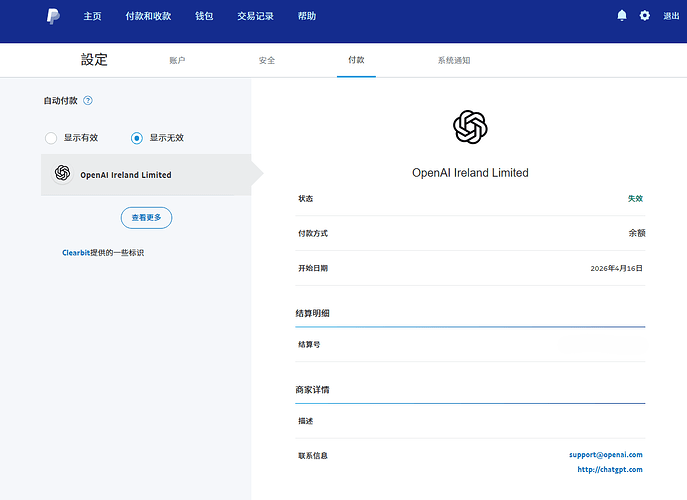Click the 开始日期 row label
Screen dimensions: 687x500
[x=313, y=268]
